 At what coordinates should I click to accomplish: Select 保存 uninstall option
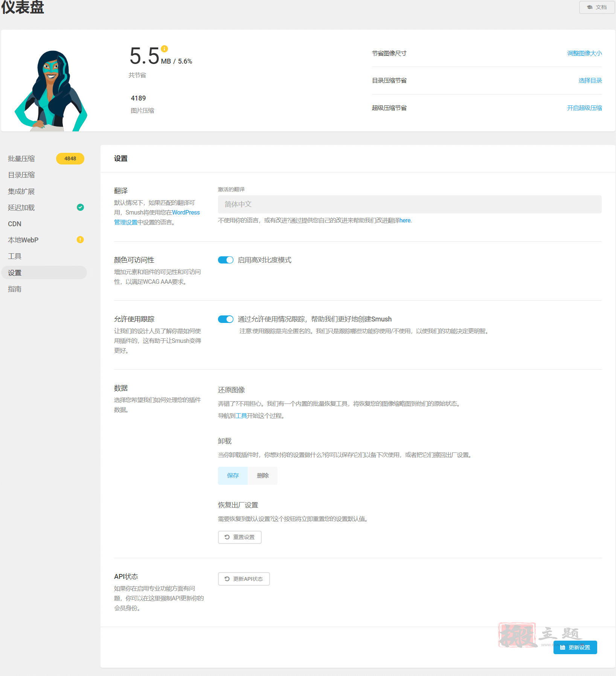(233, 476)
